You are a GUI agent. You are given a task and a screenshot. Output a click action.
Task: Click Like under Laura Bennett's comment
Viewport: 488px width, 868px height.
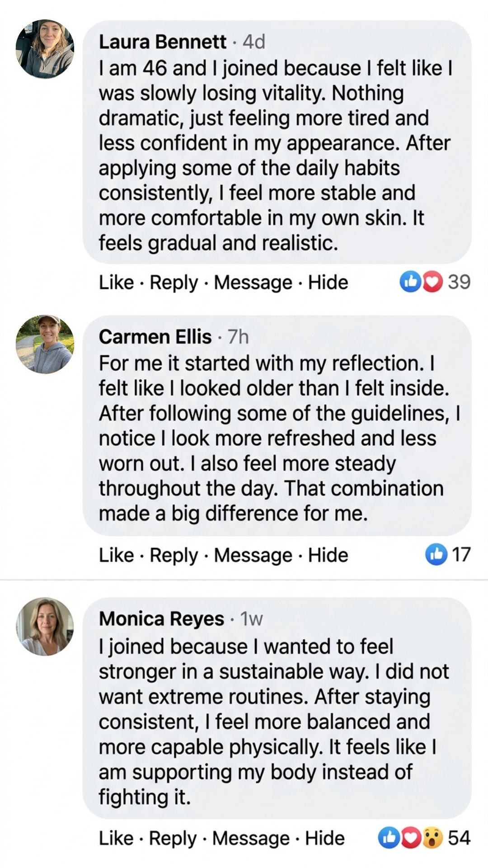click(x=116, y=282)
